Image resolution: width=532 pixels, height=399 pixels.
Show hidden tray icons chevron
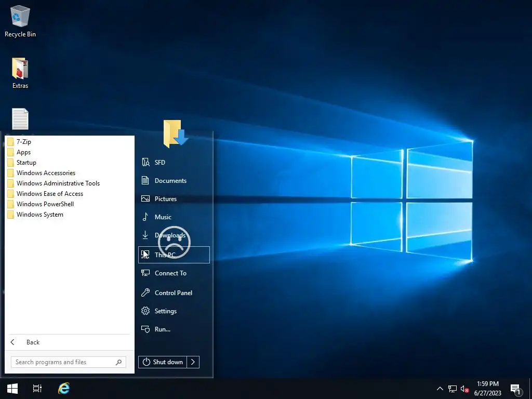point(440,389)
